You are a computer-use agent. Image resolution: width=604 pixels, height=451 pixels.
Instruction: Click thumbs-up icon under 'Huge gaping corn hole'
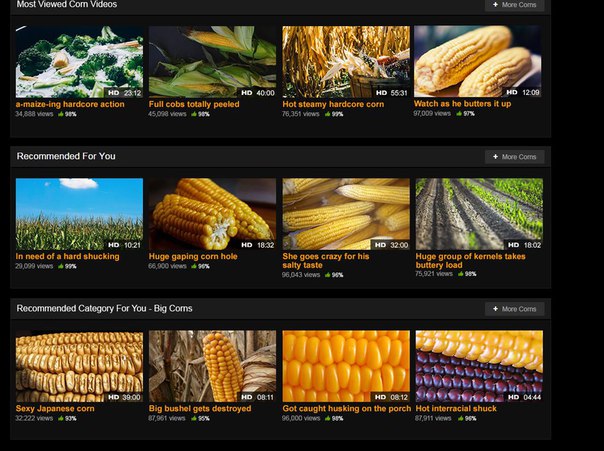[x=194, y=266]
